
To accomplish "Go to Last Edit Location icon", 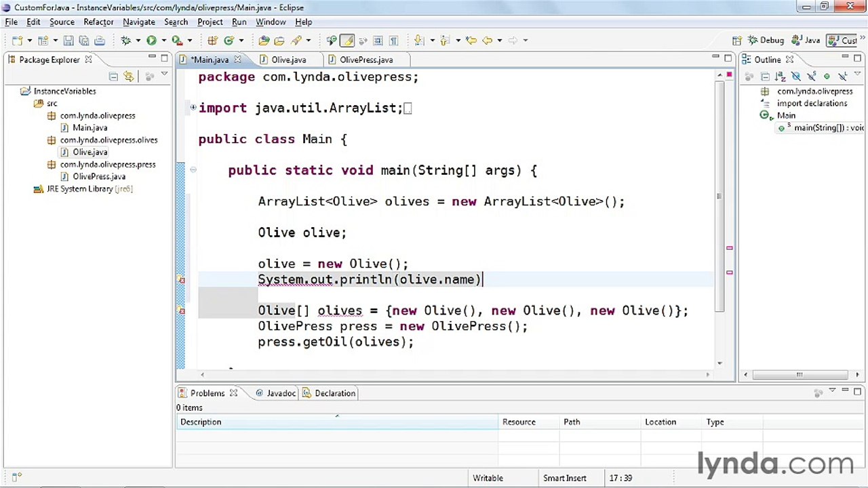I will [x=472, y=41].
